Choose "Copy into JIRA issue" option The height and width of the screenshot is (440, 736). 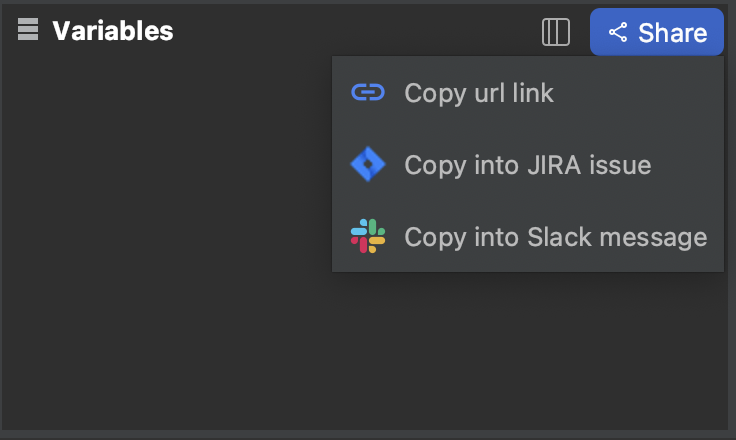pos(527,165)
